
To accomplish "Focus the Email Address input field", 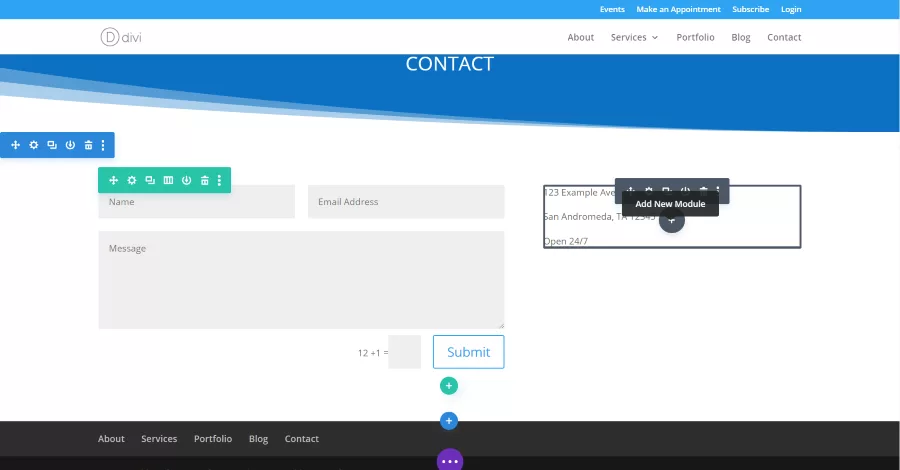I will [406, 201].
